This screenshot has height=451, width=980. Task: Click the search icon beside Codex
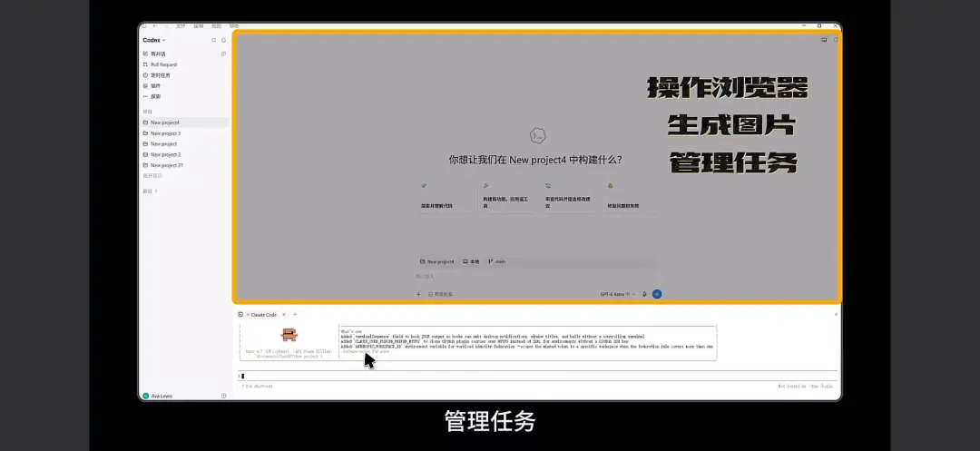tap(214, 40)
